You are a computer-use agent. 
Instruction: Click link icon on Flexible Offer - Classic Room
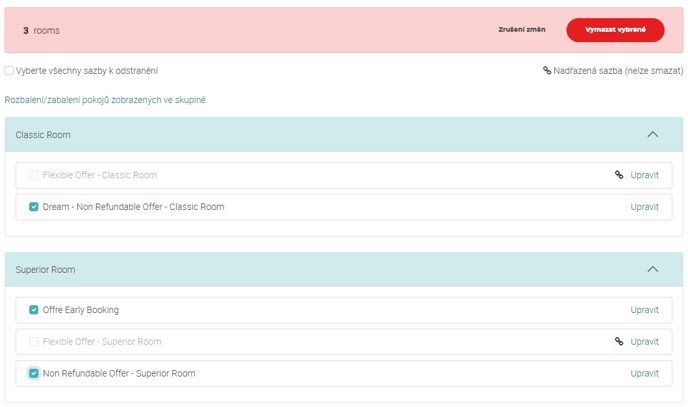point(619,175)
